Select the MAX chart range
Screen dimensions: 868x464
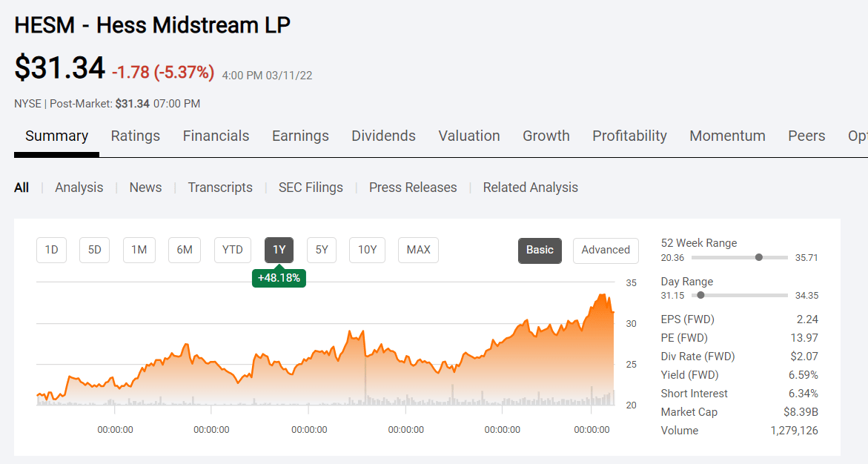coord(418,250)
